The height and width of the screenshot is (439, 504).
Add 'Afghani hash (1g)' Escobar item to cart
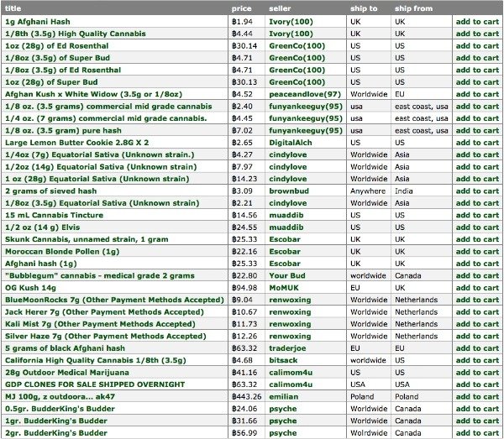[477, 264]
